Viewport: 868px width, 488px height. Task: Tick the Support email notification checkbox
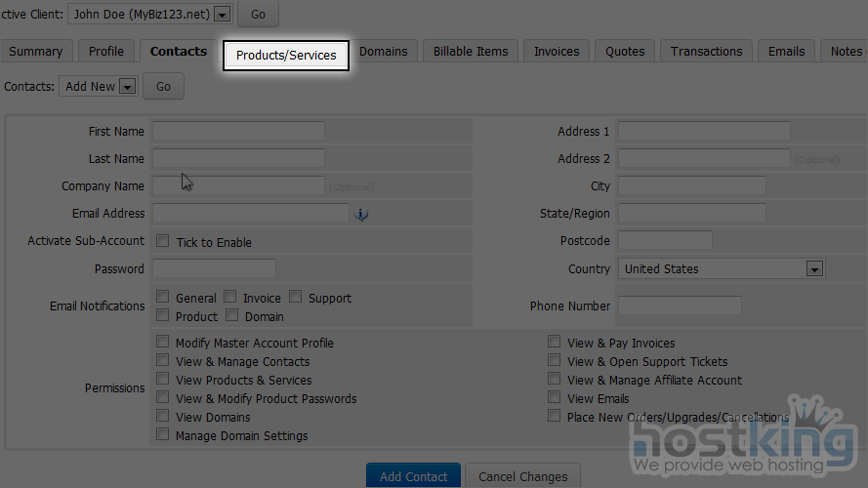(296, 298)
